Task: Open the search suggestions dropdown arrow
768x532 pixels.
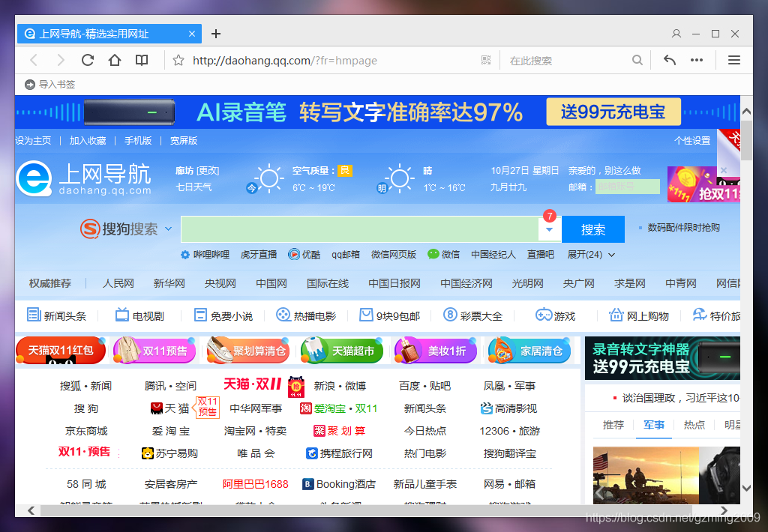Action: pos(550,229)
